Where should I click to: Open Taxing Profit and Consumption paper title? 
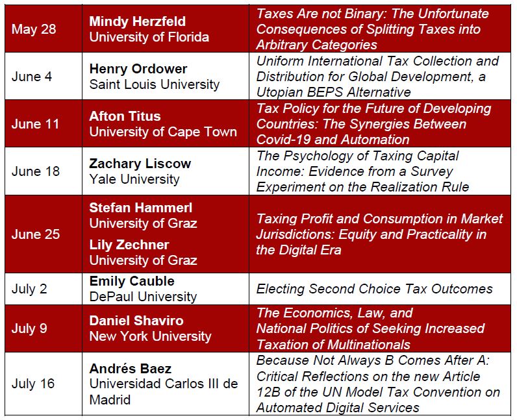pos(379,234)
